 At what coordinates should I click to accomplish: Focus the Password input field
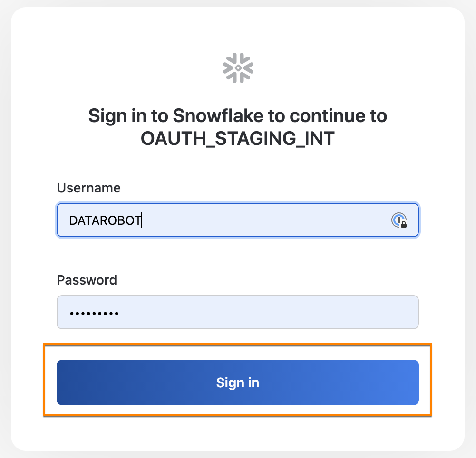click(238, 312)
